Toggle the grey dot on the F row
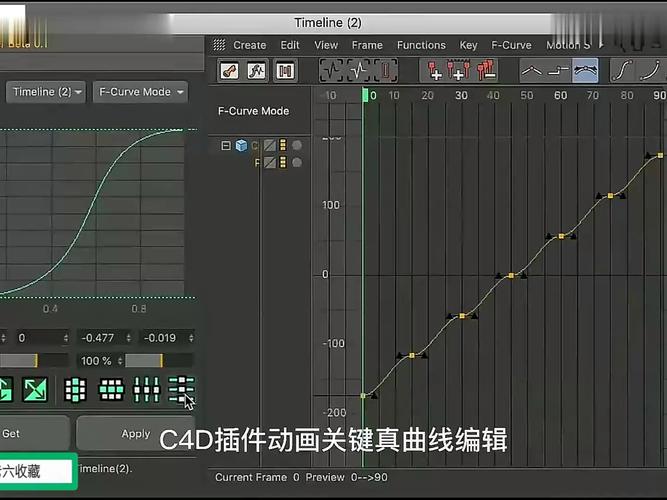The width and height of the screenshot is (667, 500). point(297,162)
